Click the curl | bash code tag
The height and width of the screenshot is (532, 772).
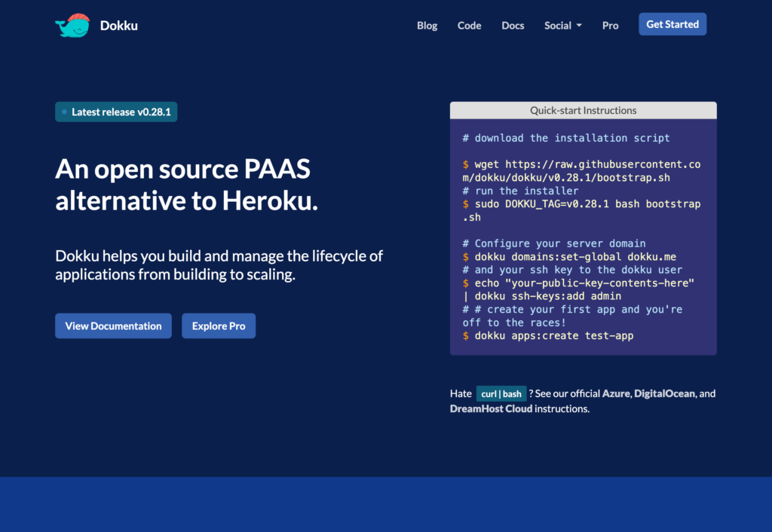click(x=501, y=394)
